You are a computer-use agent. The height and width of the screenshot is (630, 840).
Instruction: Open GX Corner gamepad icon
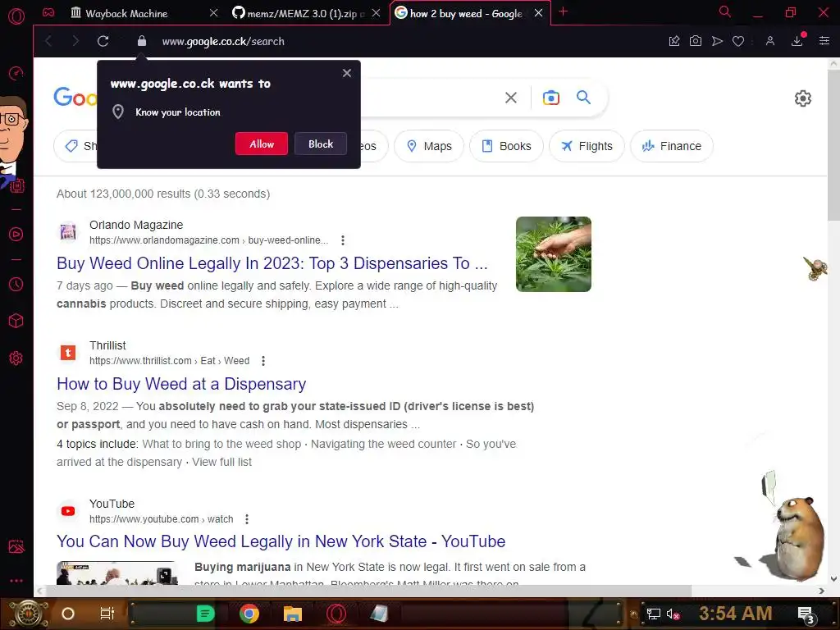[x=48, y=13]
